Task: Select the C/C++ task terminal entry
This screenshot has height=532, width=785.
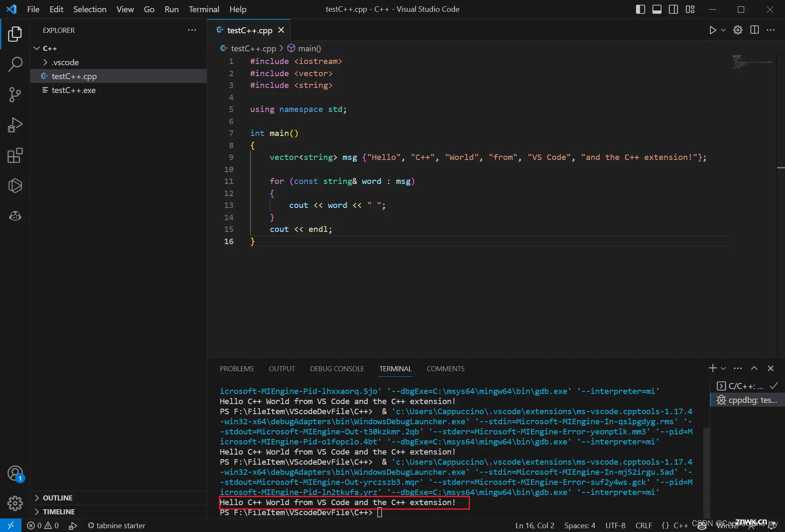Action: tap(748, 386)
